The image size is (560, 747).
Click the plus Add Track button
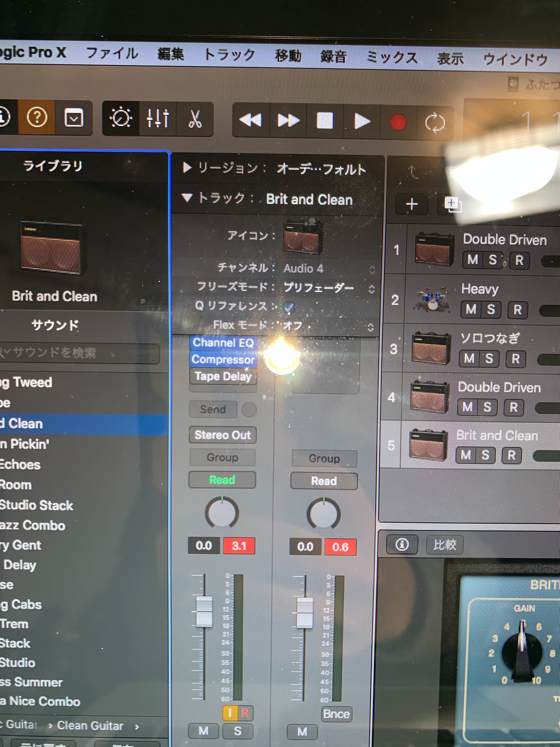(411, 204)
